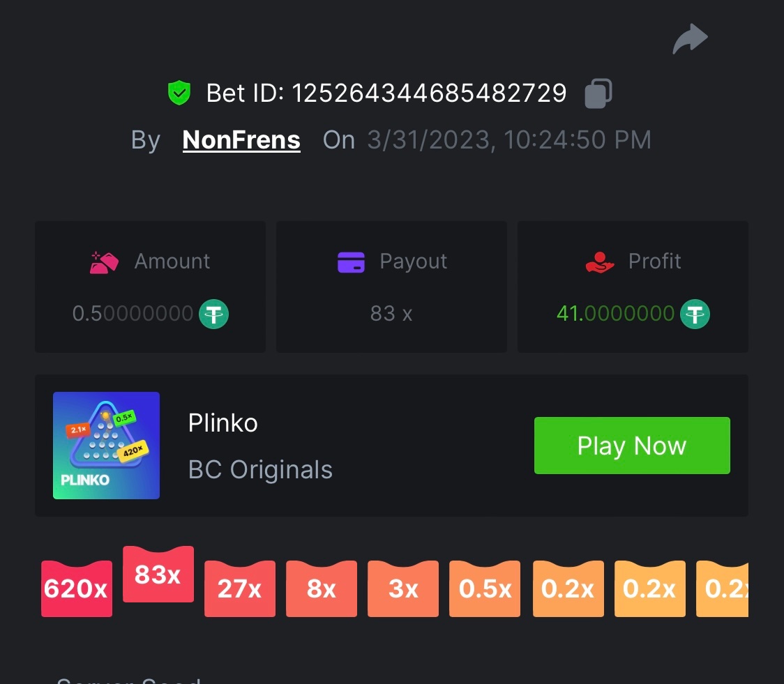784x684 pixels.
Task: Click the red Profit hand icon
Action: [x=599, y=262]
